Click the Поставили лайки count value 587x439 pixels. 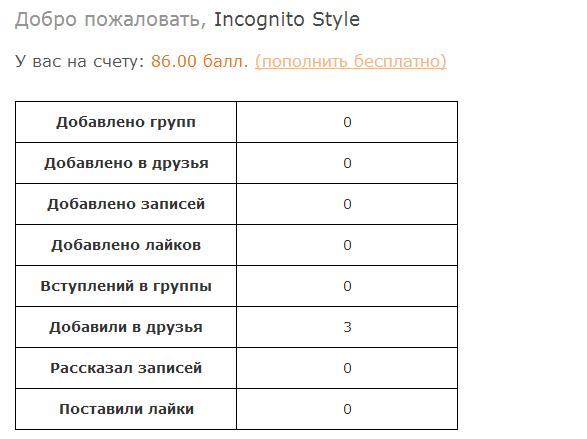coord(347,409)
